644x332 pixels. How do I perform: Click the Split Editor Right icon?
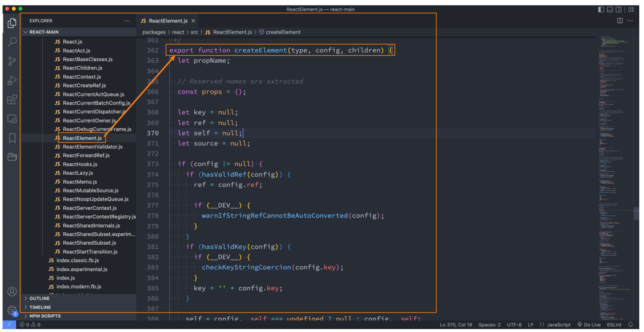620,21
